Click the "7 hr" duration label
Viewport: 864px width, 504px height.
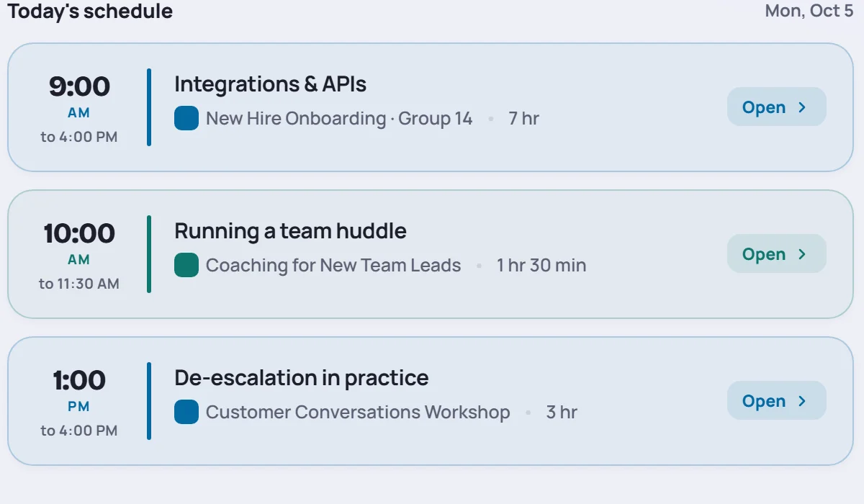523,118
